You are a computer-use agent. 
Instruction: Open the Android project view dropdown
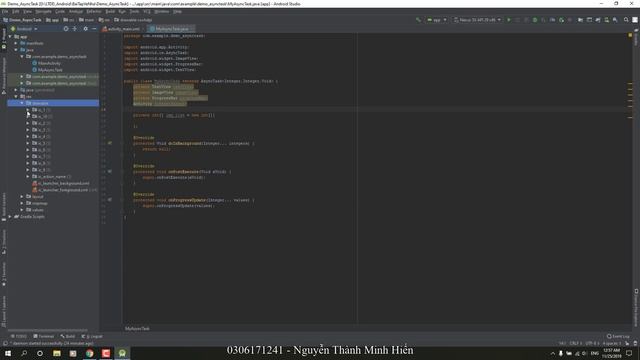(x=24, y=29)
